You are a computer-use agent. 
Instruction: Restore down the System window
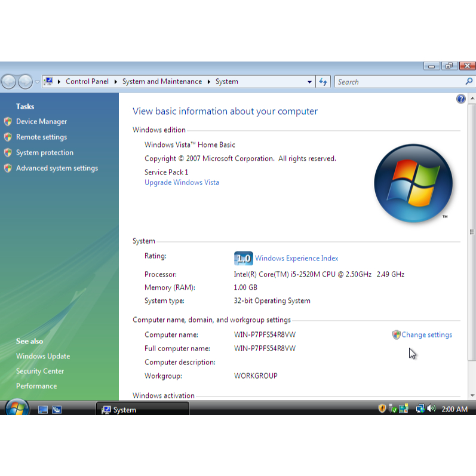(x=449, y=66)
